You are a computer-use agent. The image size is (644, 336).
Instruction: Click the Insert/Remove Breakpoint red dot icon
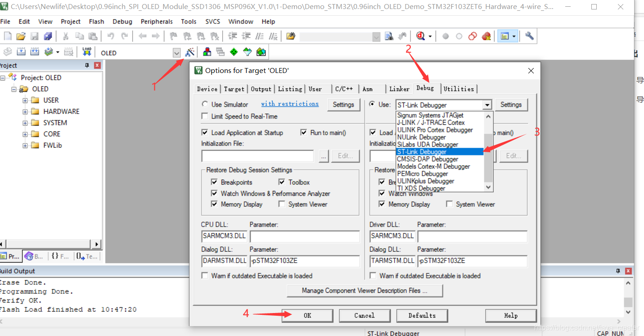click(x=446, y=36)
